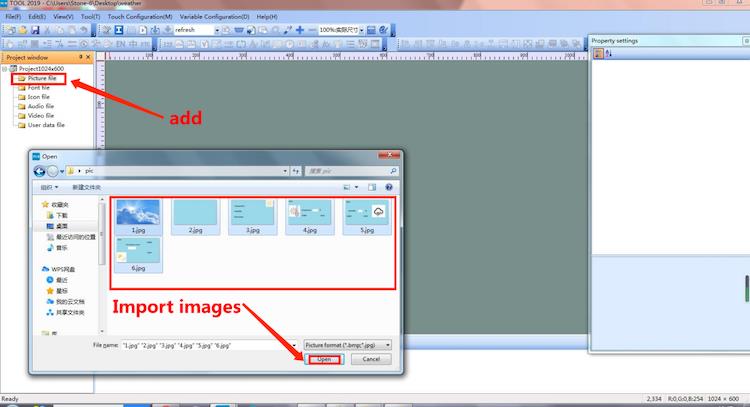Click the Open button in the dialog
This screenshot has width=750, height=407.
click(x=323, y=359)
